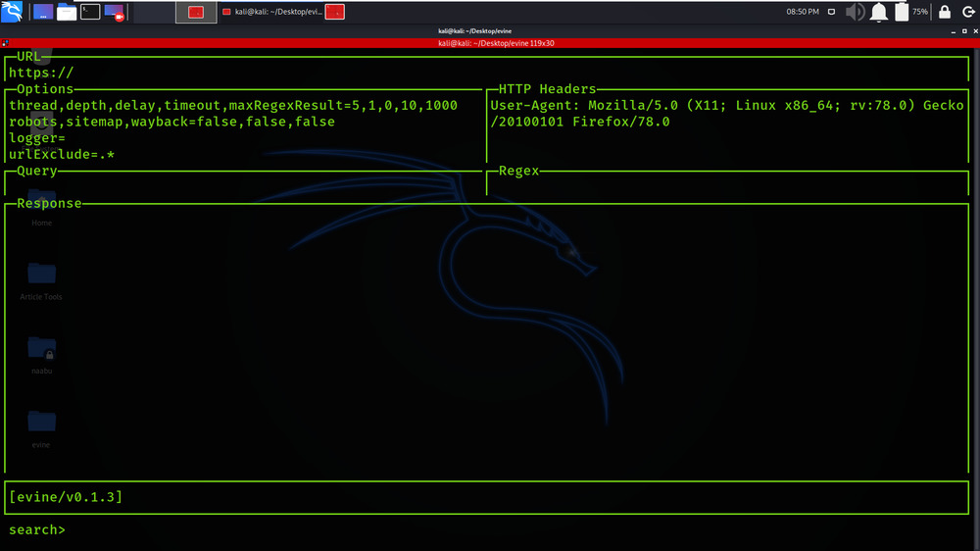
Task: Click the red terminal title bar
Action: [490, 43]
